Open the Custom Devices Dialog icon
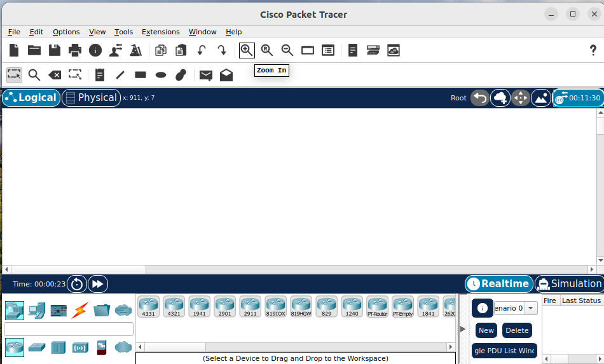Image resolution: width=604 pixels, height=364 pixels. pos(328,50)
